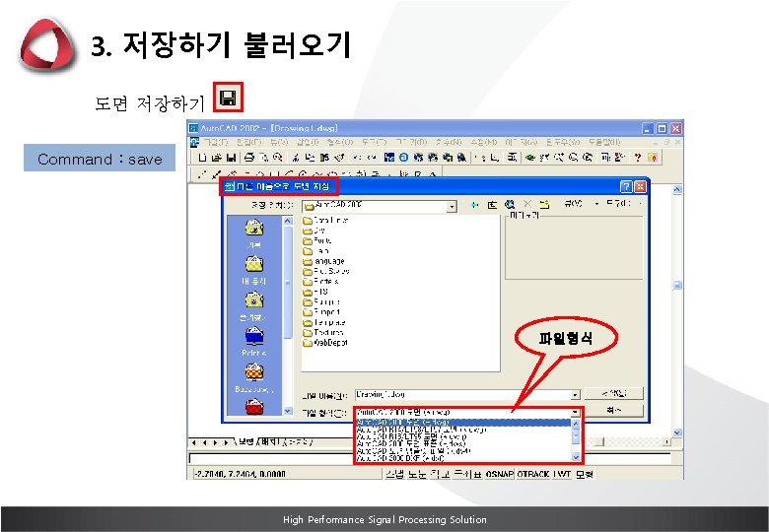Click the places sidebar scroll up arrow
The image size is (769, 532).
pyautogui.click(x=288, y=221)
